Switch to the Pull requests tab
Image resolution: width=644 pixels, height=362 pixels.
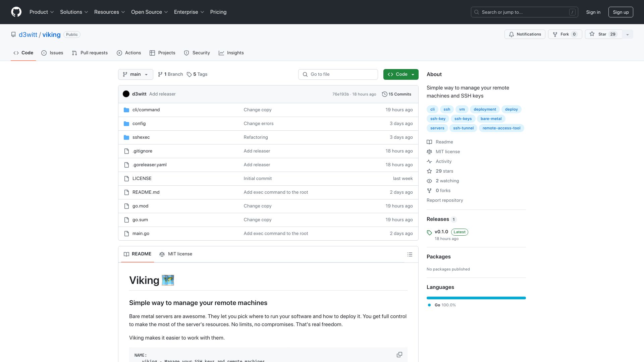90,53
